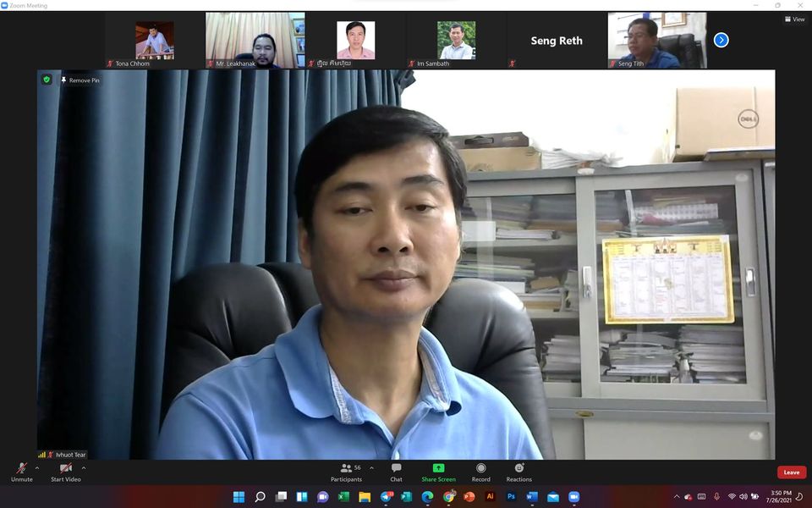Leave the meeting
The width and height of the screenshot is (812, 508).
(791, 472)
